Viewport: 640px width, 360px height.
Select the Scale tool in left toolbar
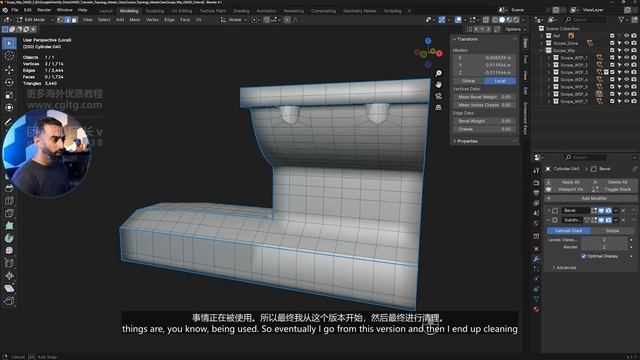pos(9,95)
